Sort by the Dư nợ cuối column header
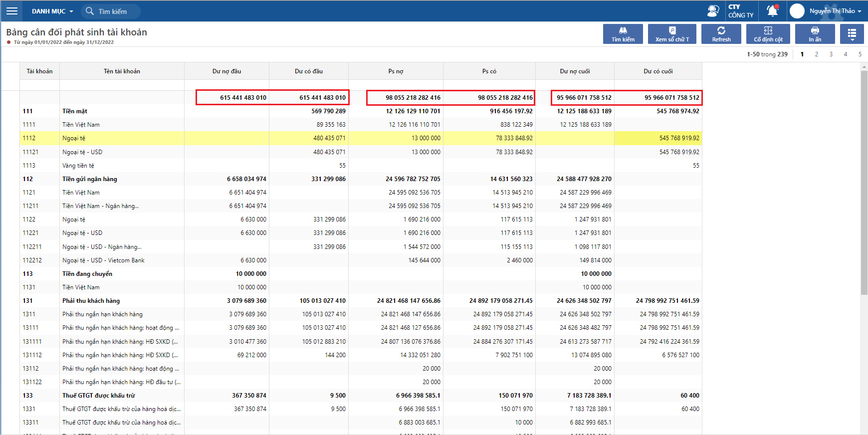868x435 pixels. coord(575,71)
